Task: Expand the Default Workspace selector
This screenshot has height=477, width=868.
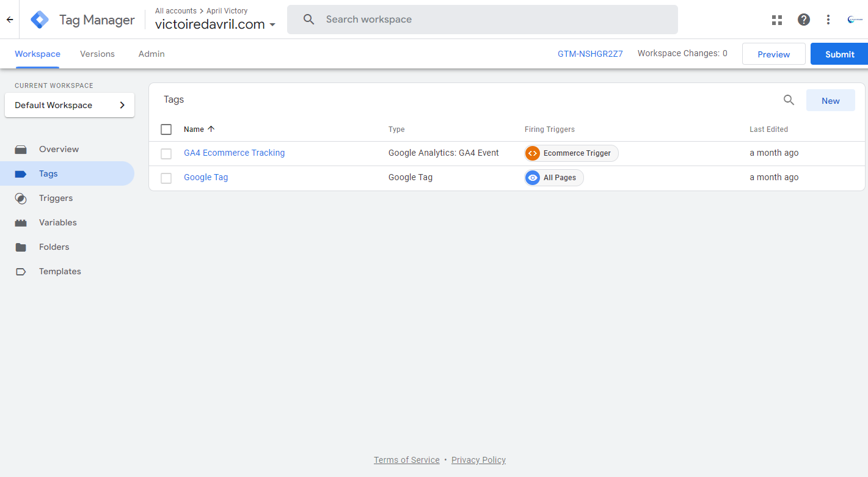Action: [x=70, y=105]
